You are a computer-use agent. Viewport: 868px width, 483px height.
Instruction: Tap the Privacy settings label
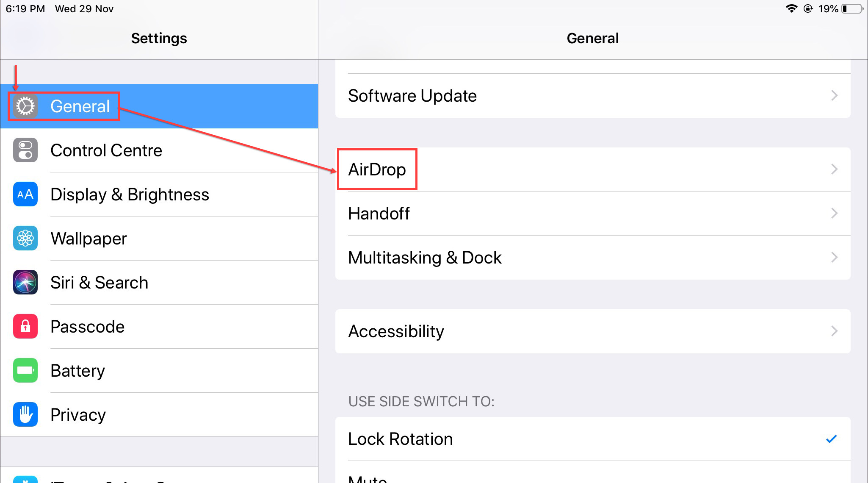click(78, 415)
